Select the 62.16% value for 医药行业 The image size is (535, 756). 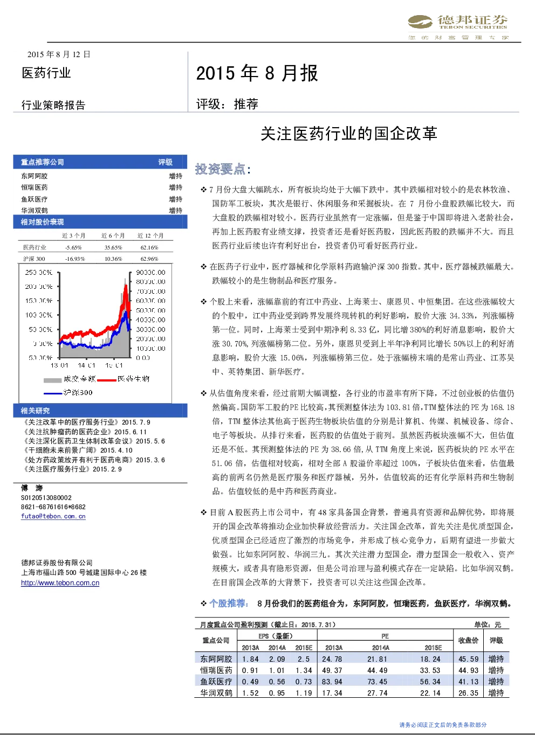click(149, 248)
